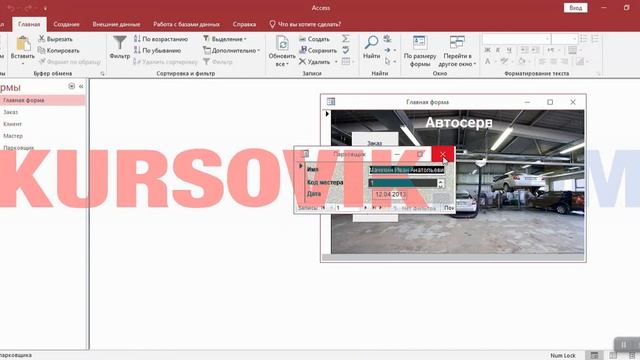This screenshot has height=360, width=640.
Task: Toggle the Фильтр button in Сортировка и фильтр
Action: click(x=218, y=62)
